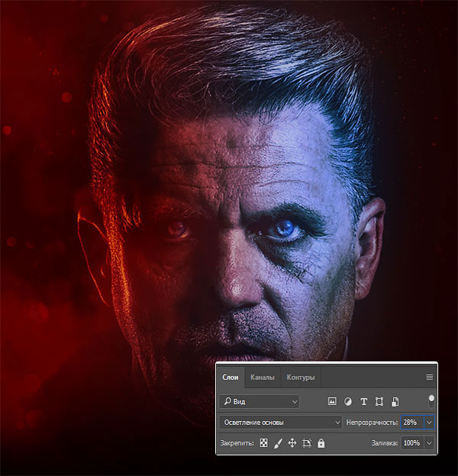Switch to the Контуры tab
Viewport: 458px width, 476px height.
point(301,377)
